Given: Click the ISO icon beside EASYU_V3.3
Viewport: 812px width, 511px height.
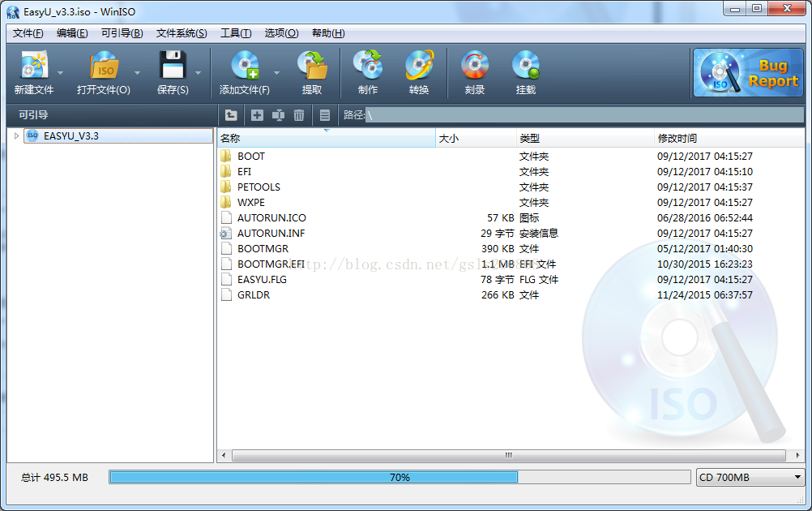Looking at the screenshot, I should (32, 135).
